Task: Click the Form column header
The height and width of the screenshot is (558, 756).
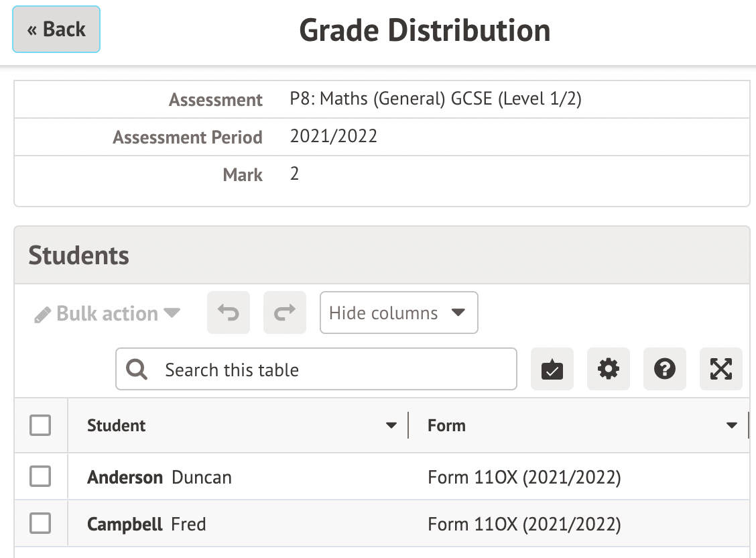Action: (446, 425)
